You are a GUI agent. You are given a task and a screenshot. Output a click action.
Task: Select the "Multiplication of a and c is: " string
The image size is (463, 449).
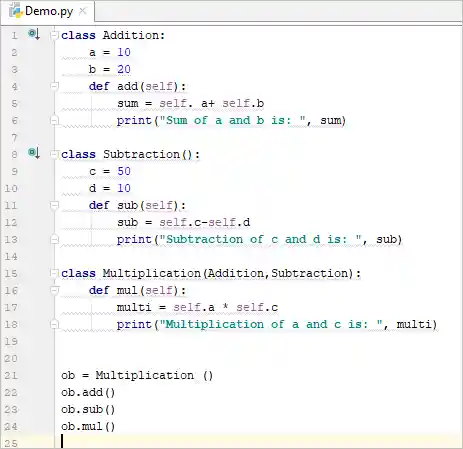(x=271, y=324)
